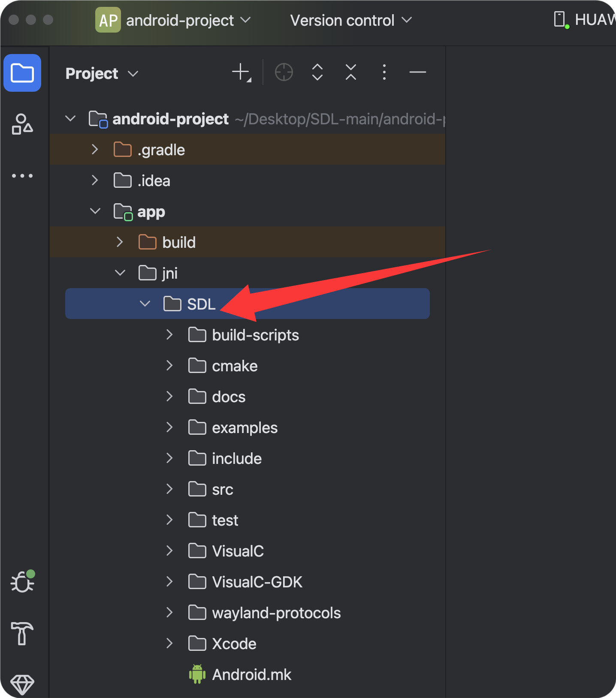Expand the VisualC-GDK folder chevron

point(170,582)
